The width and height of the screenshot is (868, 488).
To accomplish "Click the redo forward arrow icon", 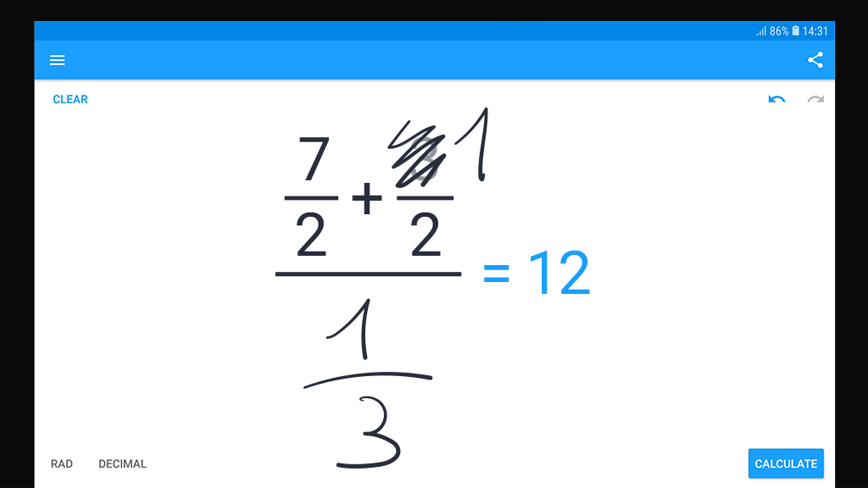I will click(x=816, y=99).
